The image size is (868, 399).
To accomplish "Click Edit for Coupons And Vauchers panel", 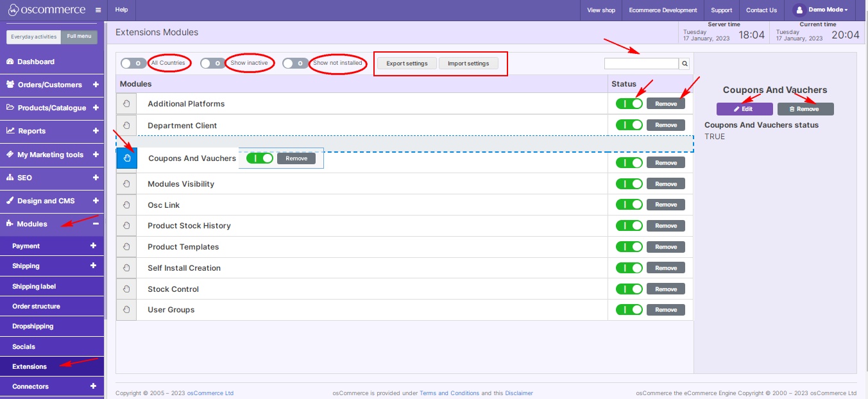I will click(744, 109).
